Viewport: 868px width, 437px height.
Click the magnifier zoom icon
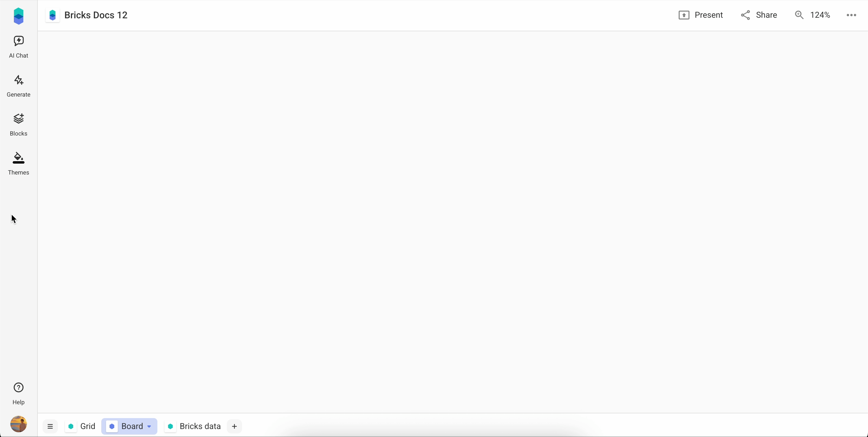pos(799,15)
